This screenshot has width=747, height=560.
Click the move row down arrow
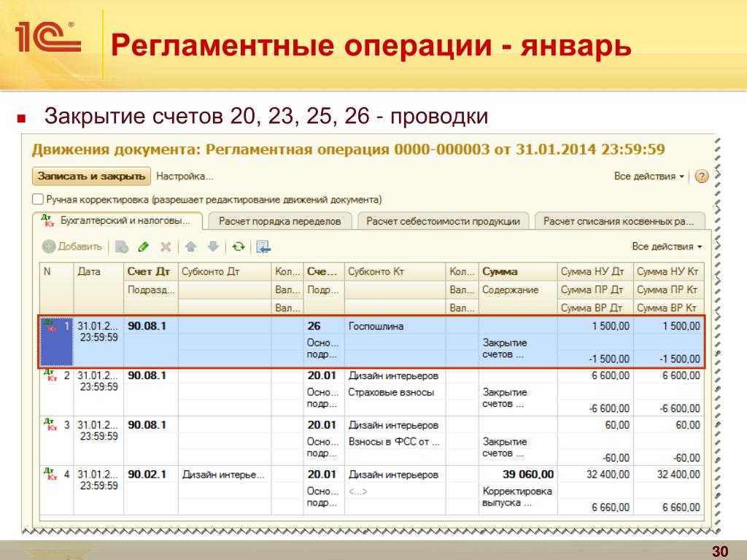click(213, 246)
